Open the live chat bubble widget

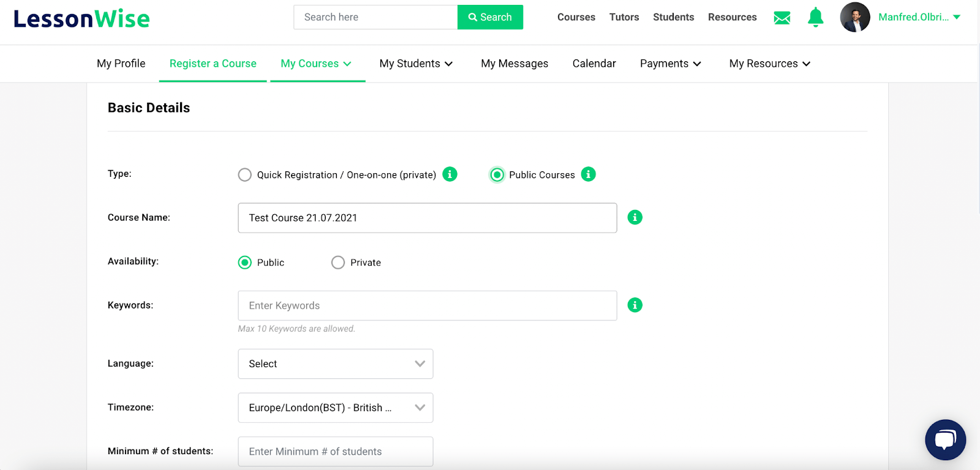945,439
